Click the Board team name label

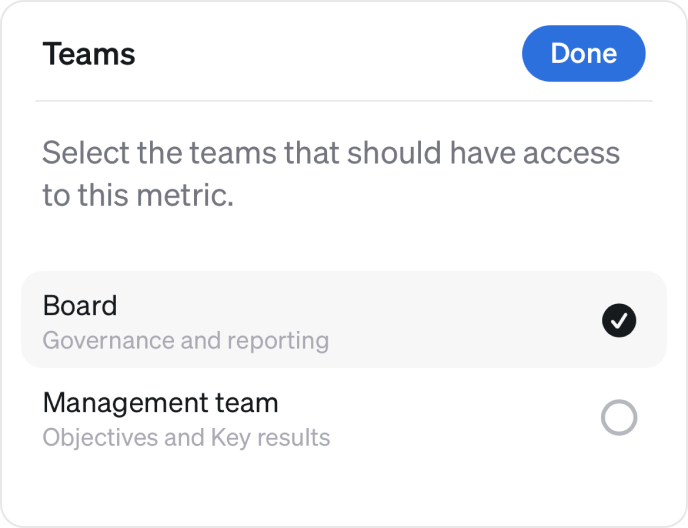[x=80, y=305]
